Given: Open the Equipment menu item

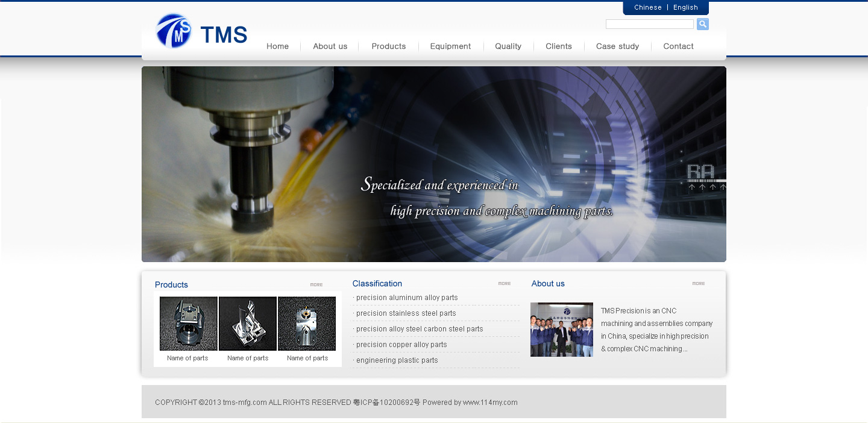Looking at the screenshot, I should click(x=450, y=46).
